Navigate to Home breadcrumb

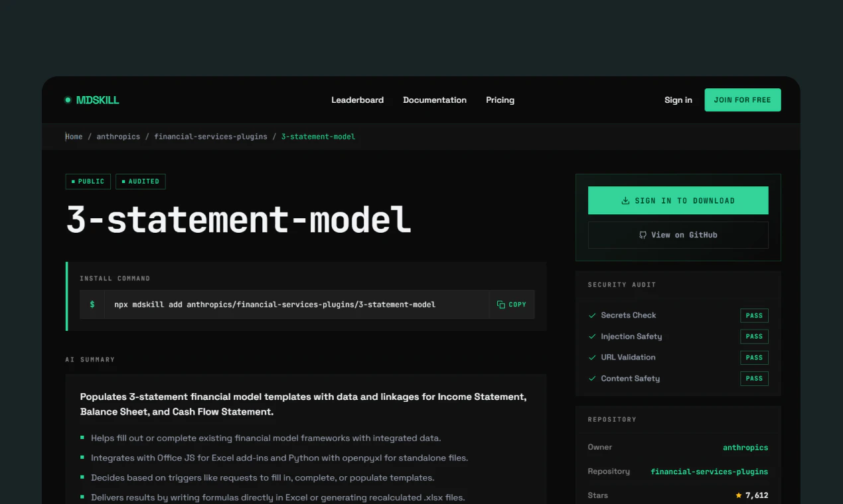coord(74,137)
